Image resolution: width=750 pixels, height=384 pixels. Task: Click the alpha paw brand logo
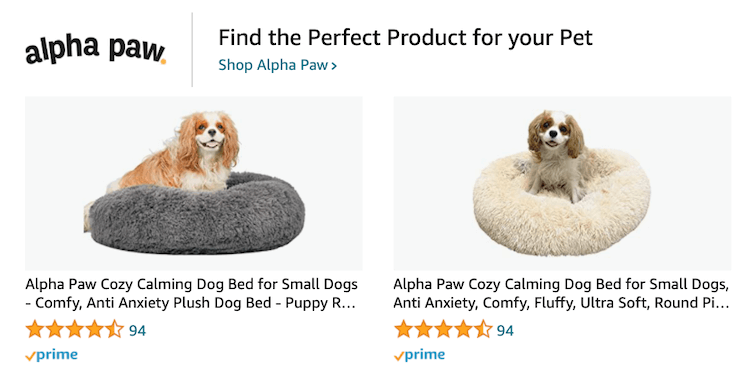[95, 50]
